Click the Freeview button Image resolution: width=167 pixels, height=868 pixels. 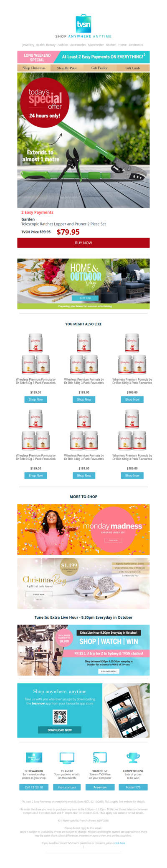(x=100, y=787)
